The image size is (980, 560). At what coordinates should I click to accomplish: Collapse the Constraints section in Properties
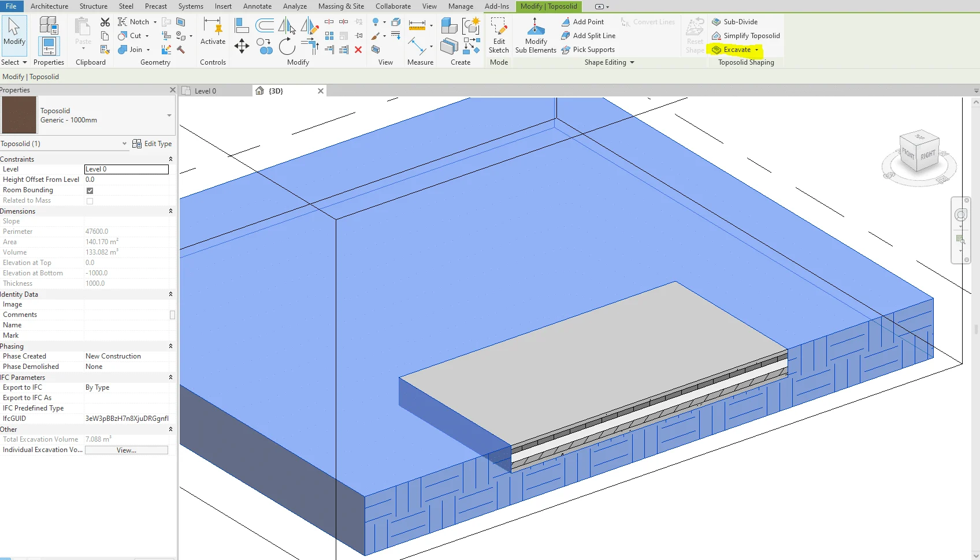click(x=170, y=159)
